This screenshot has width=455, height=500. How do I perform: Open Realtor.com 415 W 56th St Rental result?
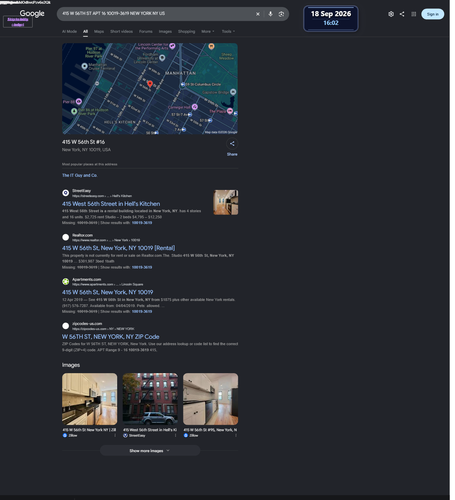click(118, 248)
